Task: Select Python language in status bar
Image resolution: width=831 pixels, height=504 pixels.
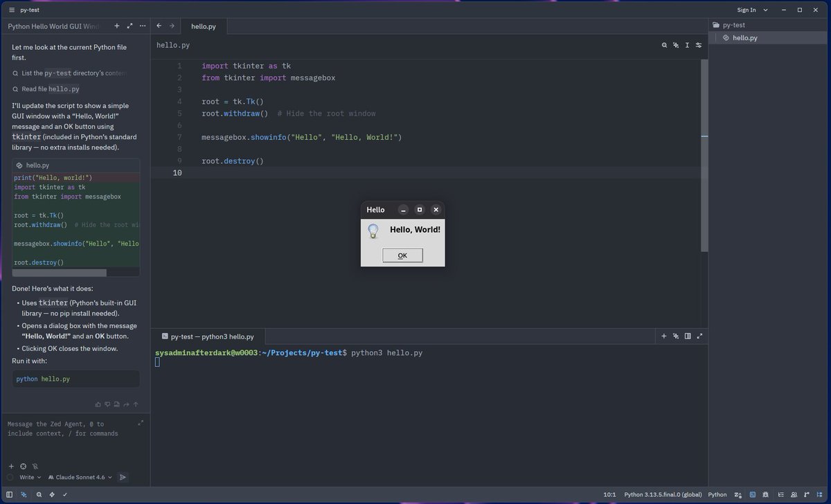Action: [x=717, y=494]
